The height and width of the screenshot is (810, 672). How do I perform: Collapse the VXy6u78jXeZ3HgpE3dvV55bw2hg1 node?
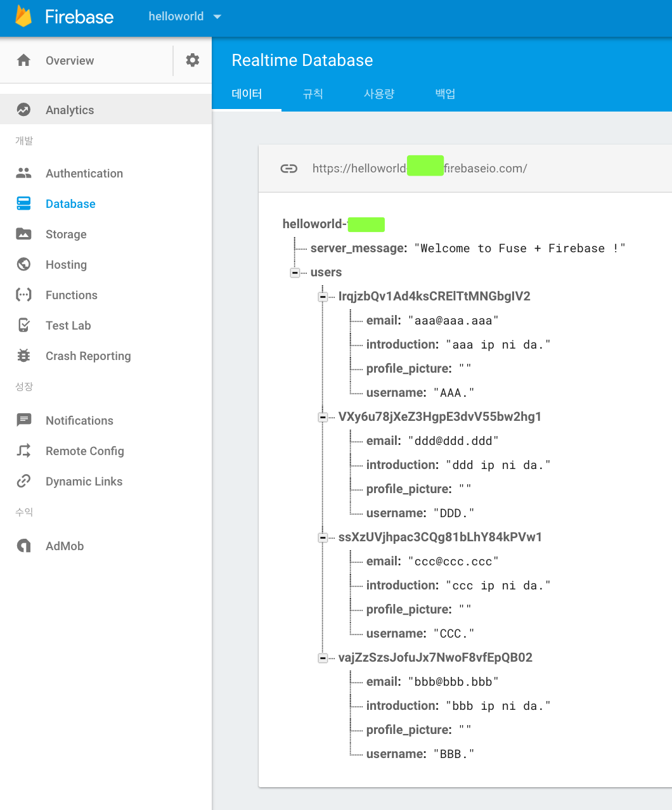click(323, 417)
